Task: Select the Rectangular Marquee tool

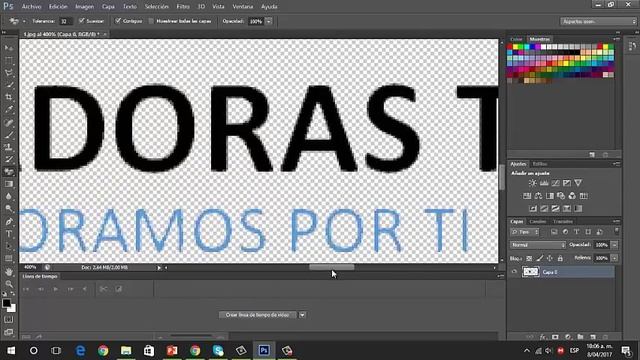Action: [9, 60]
